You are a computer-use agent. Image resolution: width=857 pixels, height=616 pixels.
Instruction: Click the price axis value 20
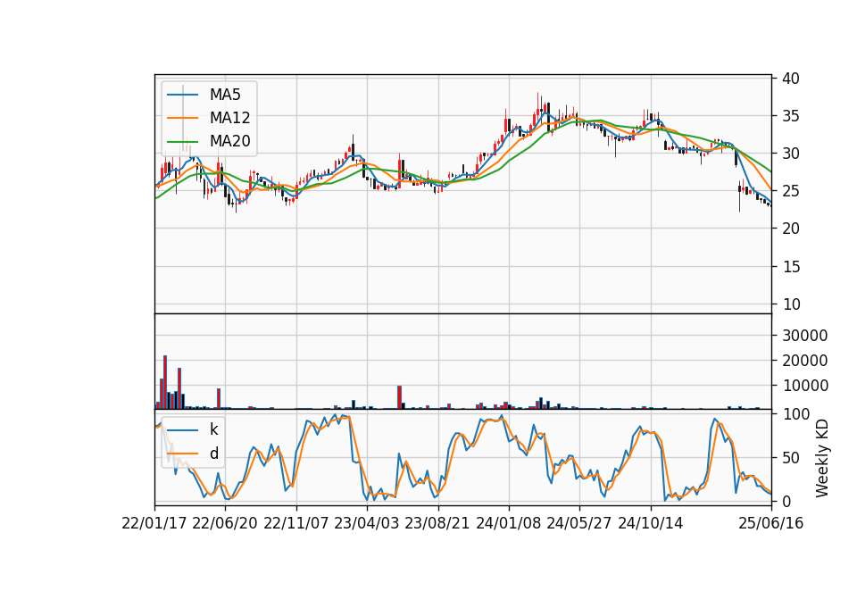[790, 229]
